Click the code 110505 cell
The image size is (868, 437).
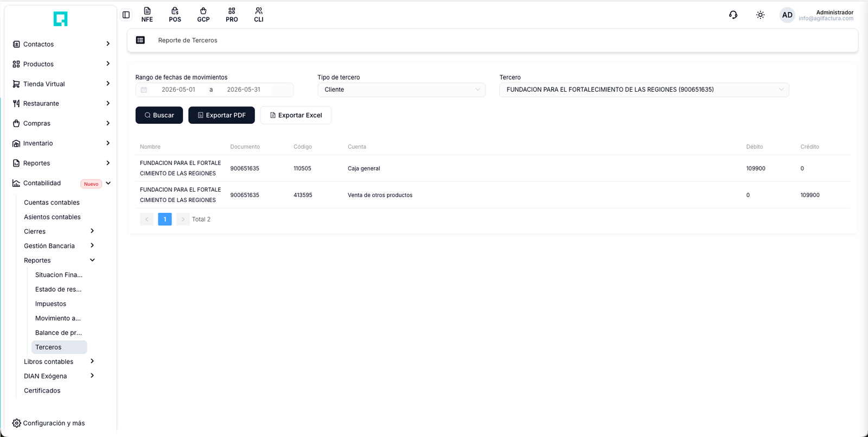[x=302, y=168]
